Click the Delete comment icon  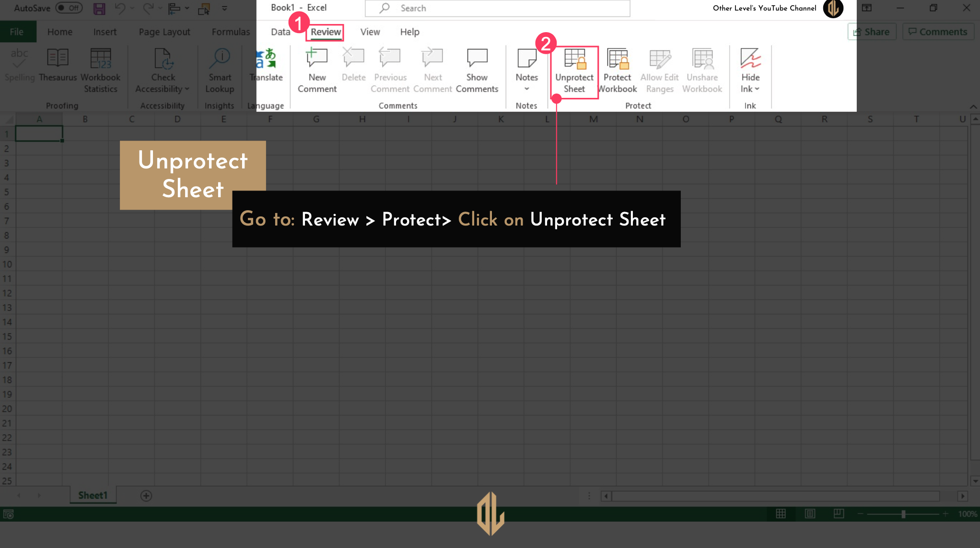[354, 64]
